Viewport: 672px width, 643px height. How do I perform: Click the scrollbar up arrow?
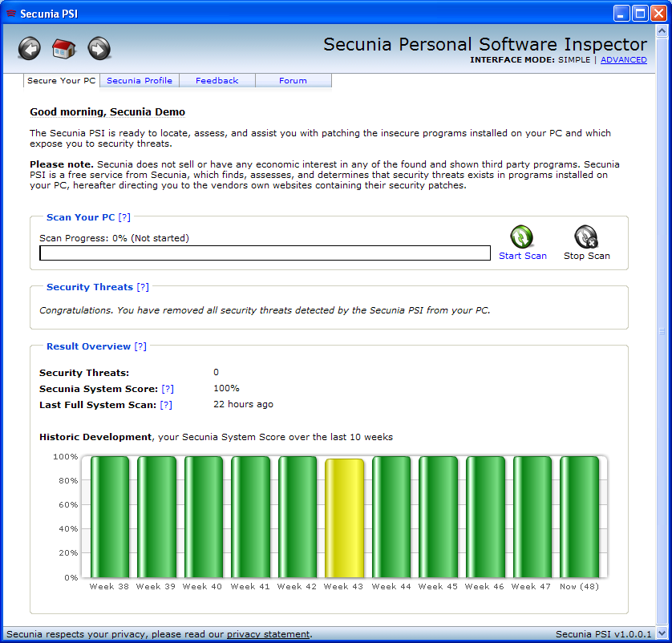click(662, 30)
